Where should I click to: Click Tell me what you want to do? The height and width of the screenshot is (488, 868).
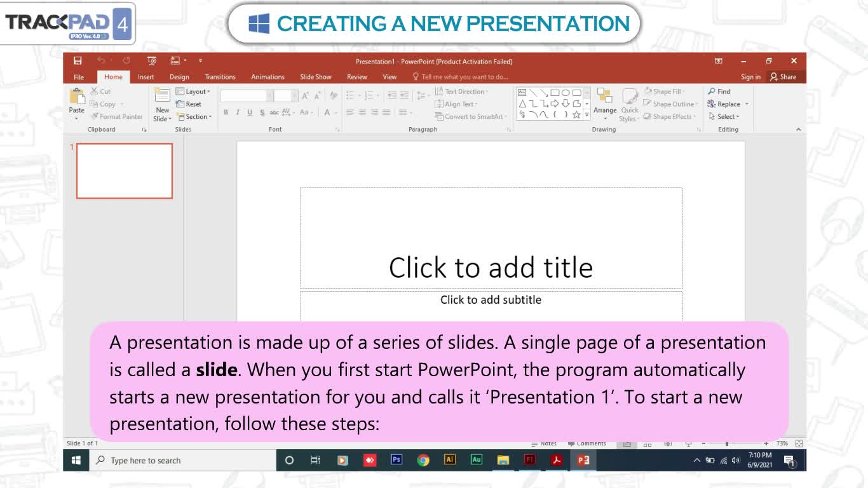click(461, 77)
